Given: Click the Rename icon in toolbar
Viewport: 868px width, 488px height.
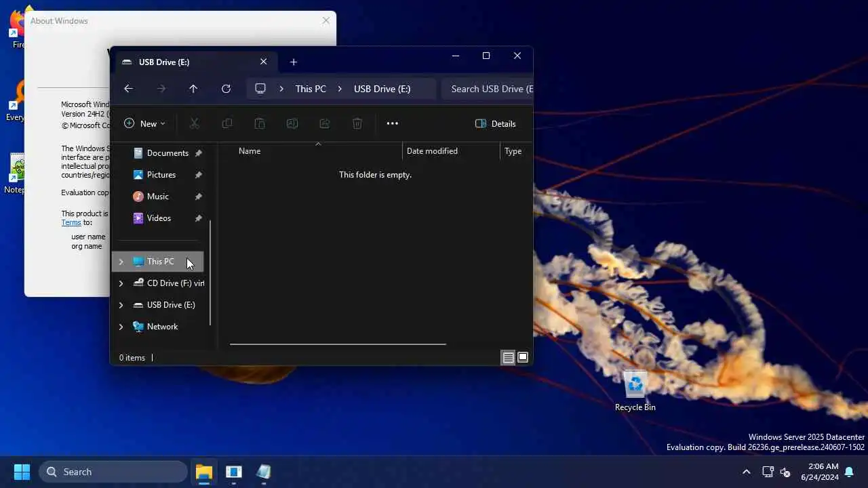Looking at the screenshot, I should [292, 123].
